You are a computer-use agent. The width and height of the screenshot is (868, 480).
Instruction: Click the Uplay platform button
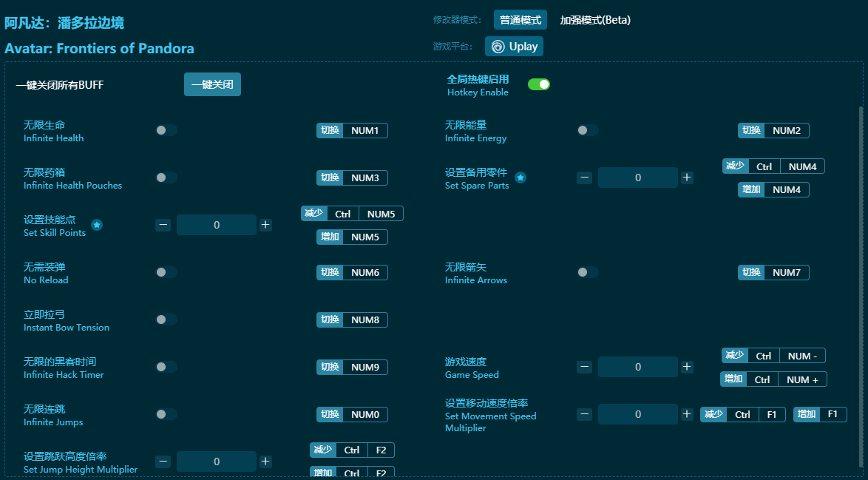(x=515, y=47)
